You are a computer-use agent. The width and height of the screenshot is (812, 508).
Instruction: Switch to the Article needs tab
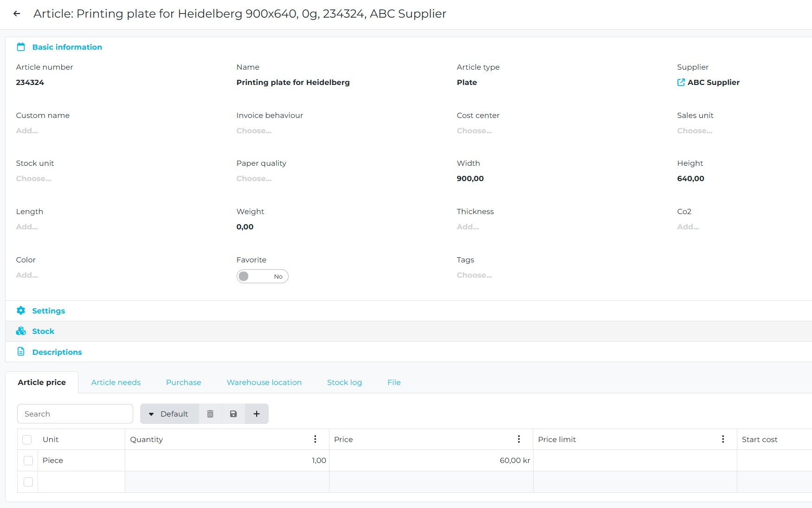pyautogui.click(x=116, y=382)
